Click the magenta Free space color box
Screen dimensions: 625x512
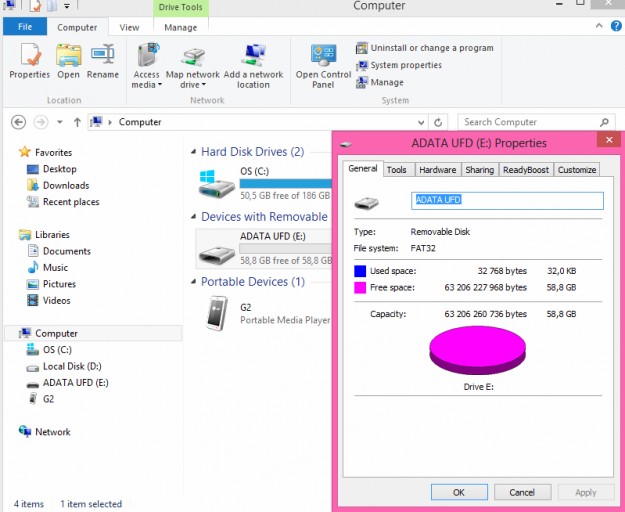[x=360, y=288]
